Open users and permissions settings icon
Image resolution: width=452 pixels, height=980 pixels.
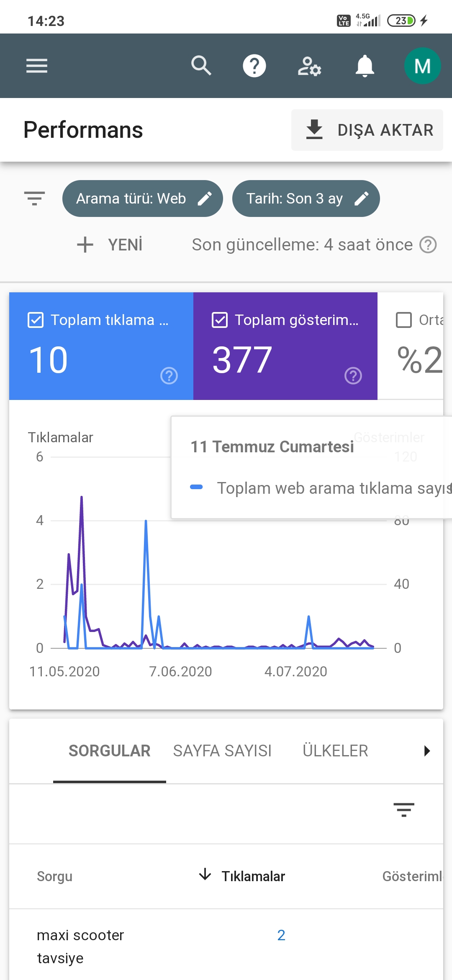(x=309, y=66)
